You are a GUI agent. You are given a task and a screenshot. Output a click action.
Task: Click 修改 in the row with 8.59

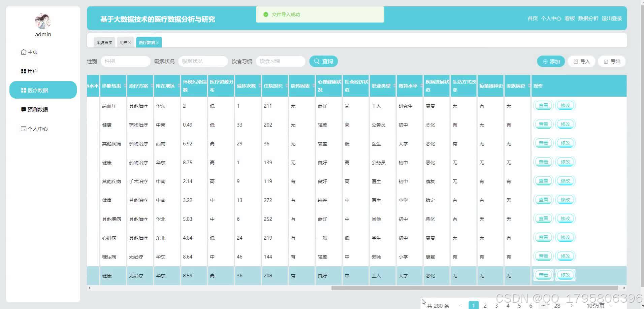click(x=565, y=275)
